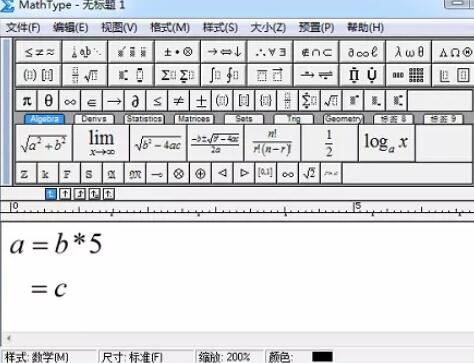This screenshot has height=363, width=474.
Task: Insert the quadratic formula expression
Action: point(215,143)
